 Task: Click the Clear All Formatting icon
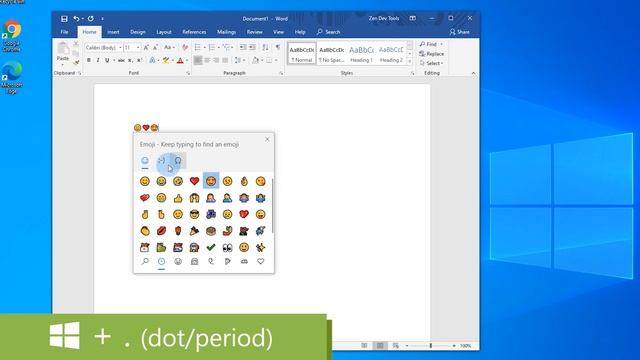pos(185,48)
